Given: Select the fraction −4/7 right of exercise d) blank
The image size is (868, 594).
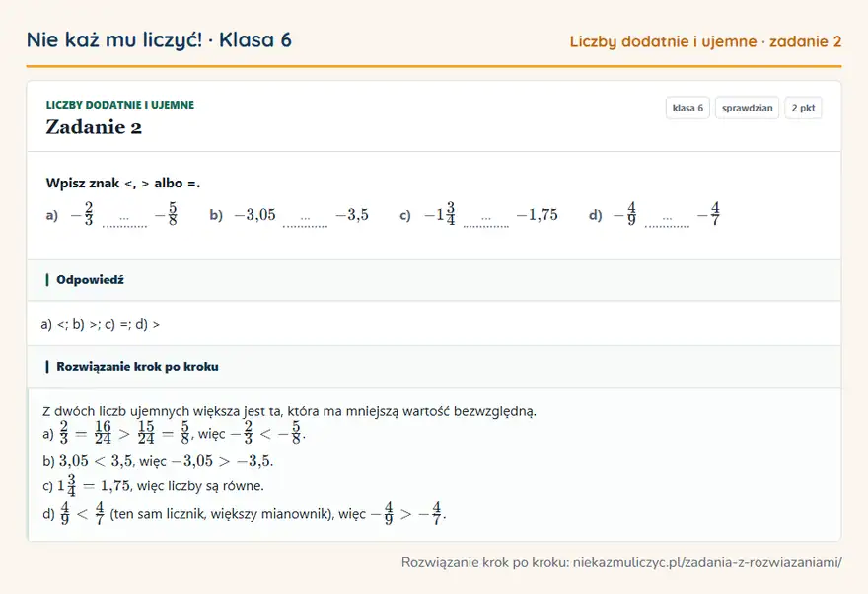Looking at the screenshot, I should (x=708, y=214).
